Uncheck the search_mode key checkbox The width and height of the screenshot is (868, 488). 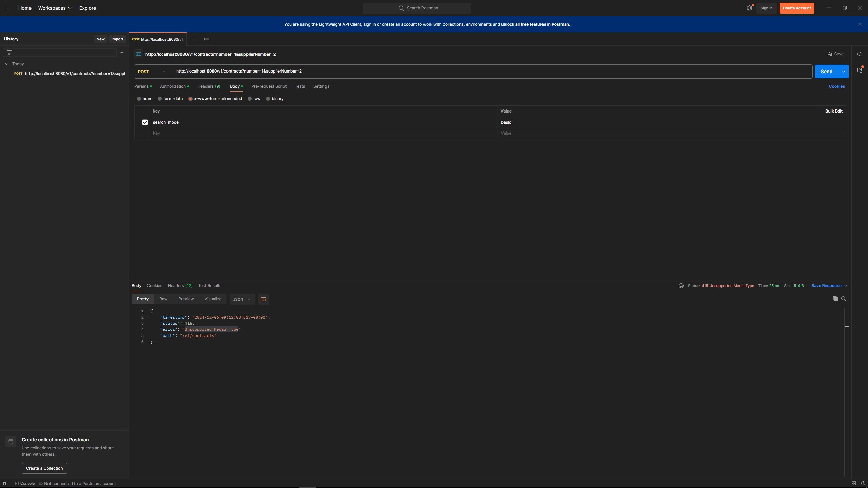coord(145,122)
